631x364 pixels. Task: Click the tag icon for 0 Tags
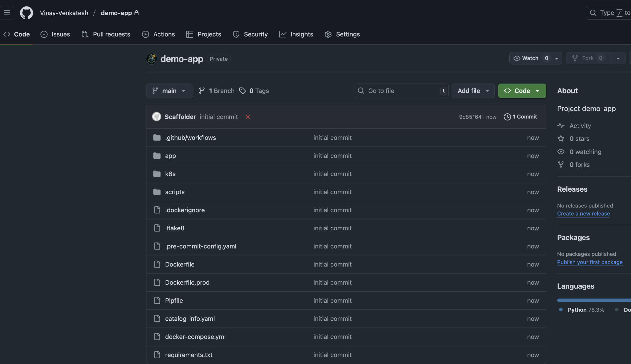coord(242,91)
